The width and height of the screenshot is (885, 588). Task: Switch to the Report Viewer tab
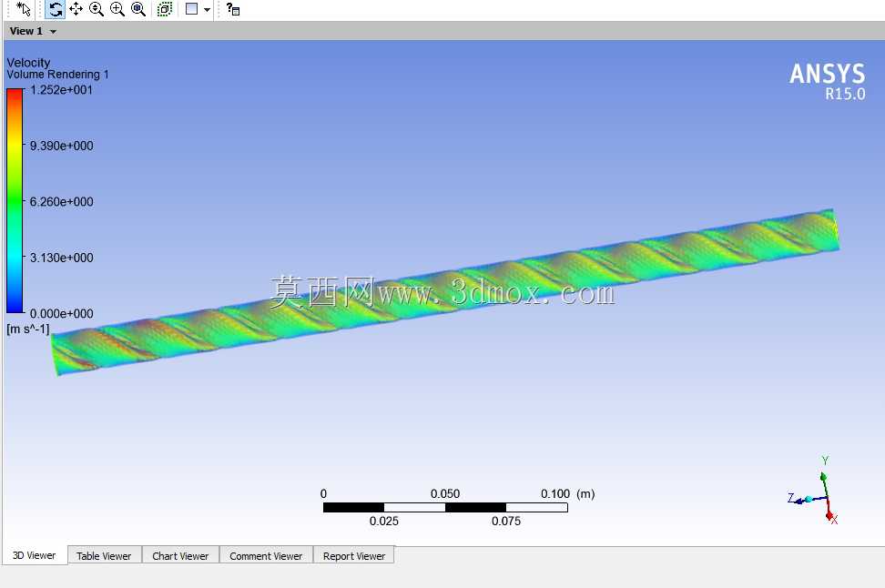point(354,556)
